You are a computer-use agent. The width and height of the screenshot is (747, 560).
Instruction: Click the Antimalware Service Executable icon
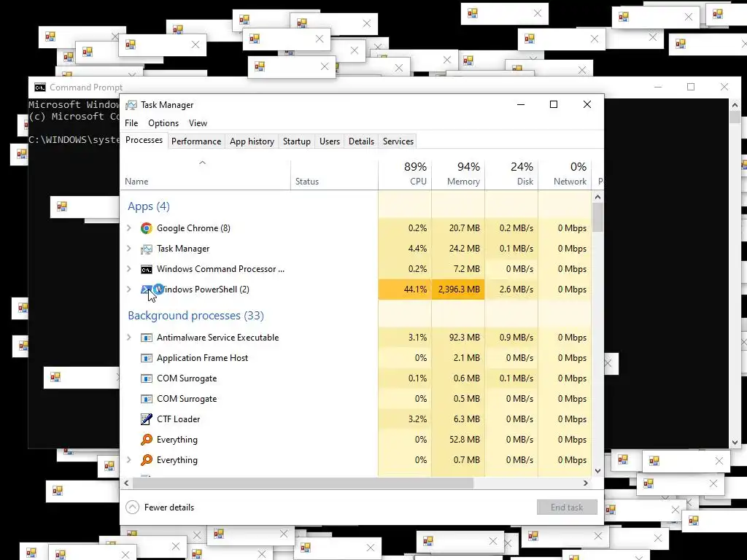coord(146,338)
